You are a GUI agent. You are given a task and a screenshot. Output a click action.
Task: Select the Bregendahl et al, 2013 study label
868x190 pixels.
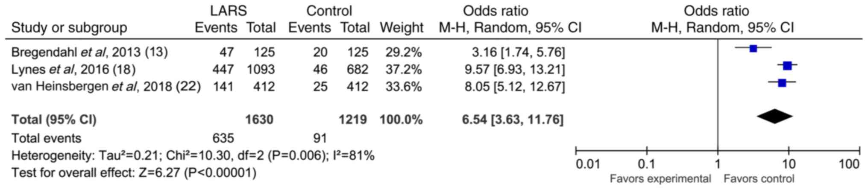(89, 52)
